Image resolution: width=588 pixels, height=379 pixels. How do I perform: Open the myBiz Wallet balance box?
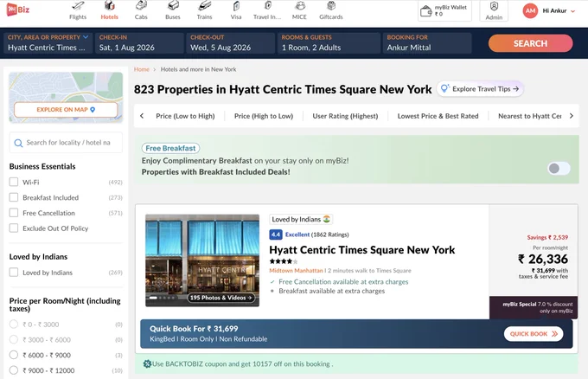coord(444,10)
